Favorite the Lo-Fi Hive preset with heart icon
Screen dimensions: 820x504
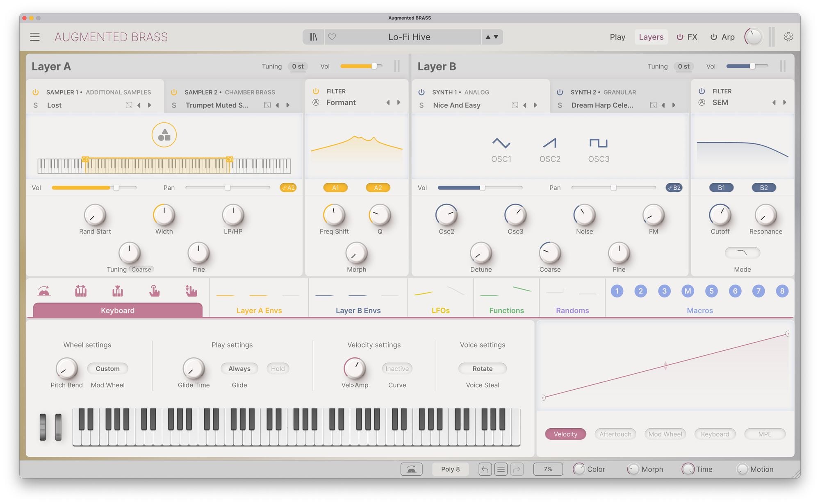332,37
